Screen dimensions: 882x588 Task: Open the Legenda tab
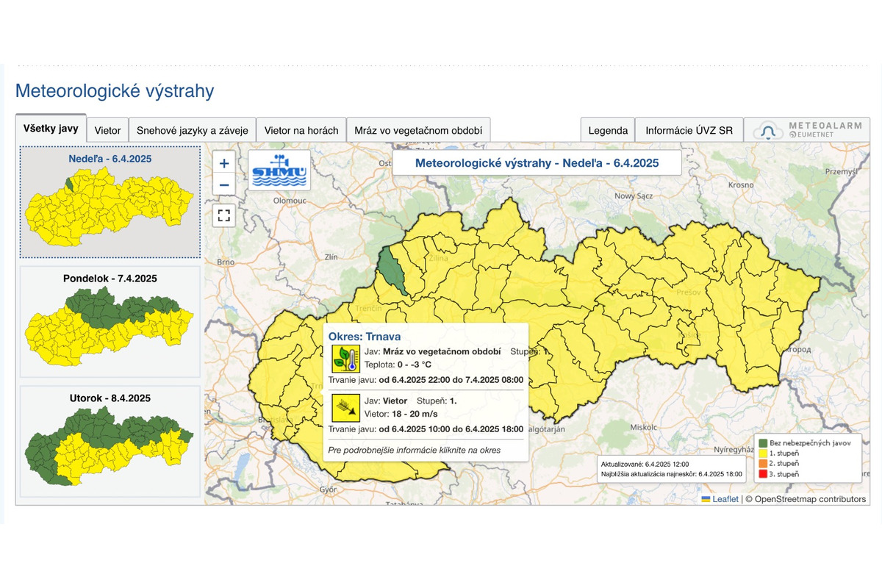(x=608, y=130)
